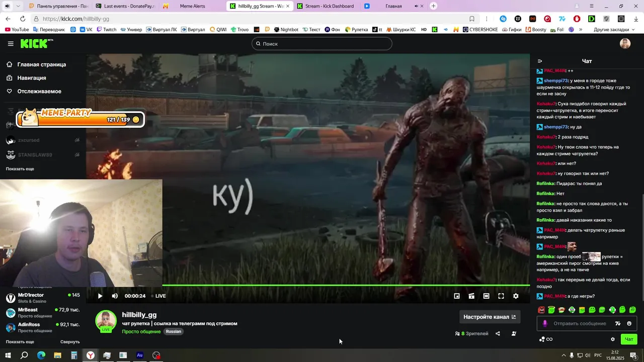Show more bookmarks with chevron
Screen dimensions: 644x362
pyautogui.click(x=581, y=30)
